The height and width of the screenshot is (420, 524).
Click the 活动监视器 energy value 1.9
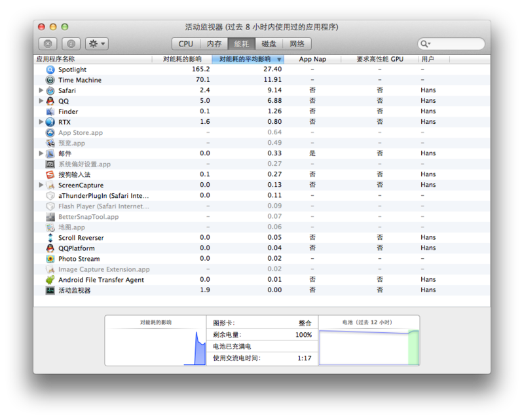205,290
